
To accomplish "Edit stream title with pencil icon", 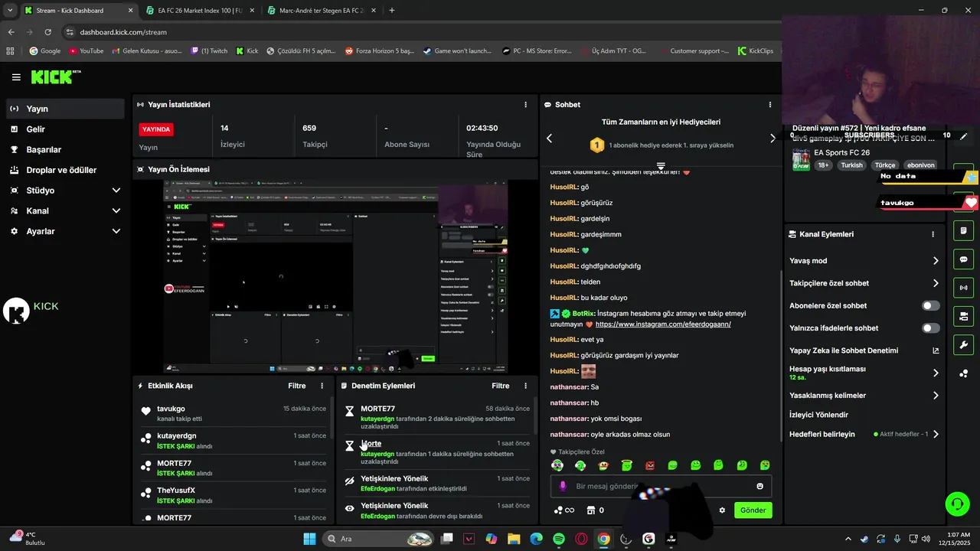I will pos(964,136).
